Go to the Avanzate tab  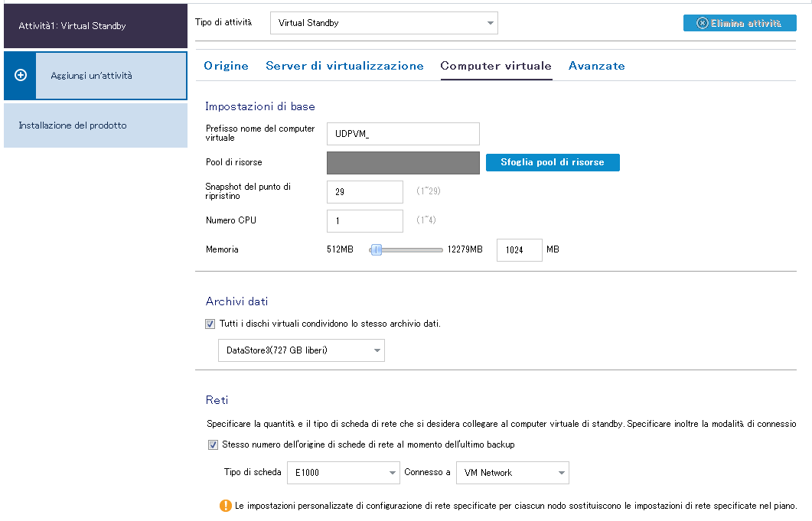pyautogui.click(x=596, y=66)
